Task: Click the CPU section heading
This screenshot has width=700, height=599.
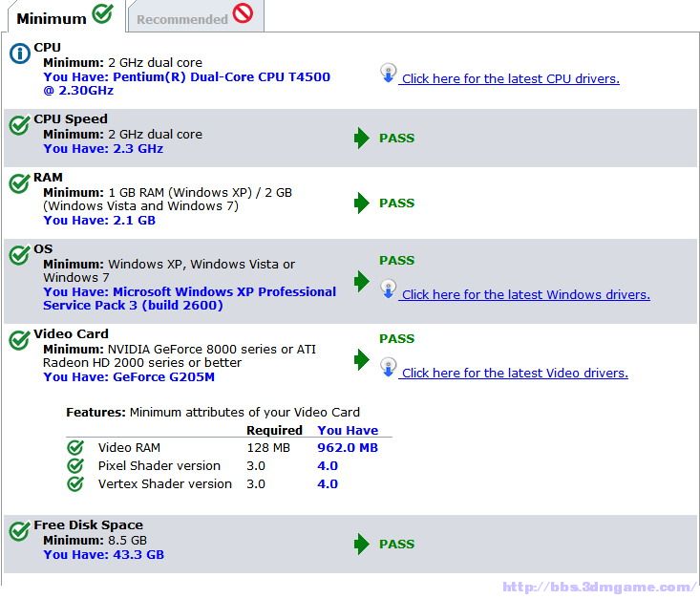Action: [48, 48]
